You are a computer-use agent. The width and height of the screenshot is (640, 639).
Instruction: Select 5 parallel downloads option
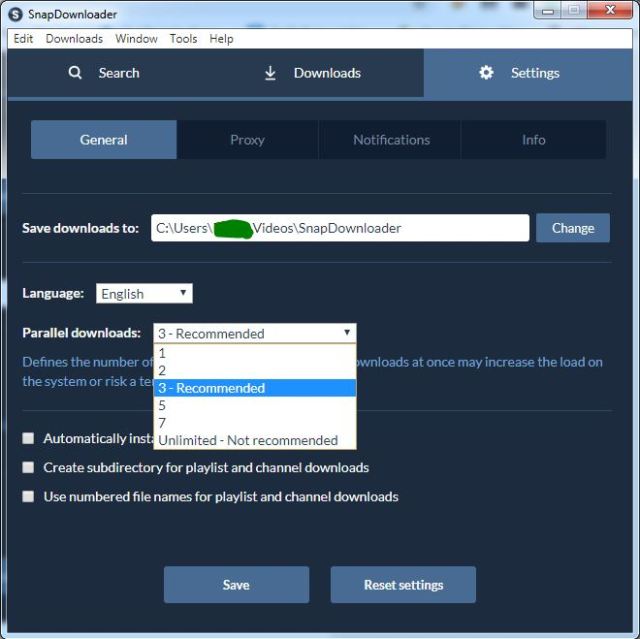coord(255,405)
